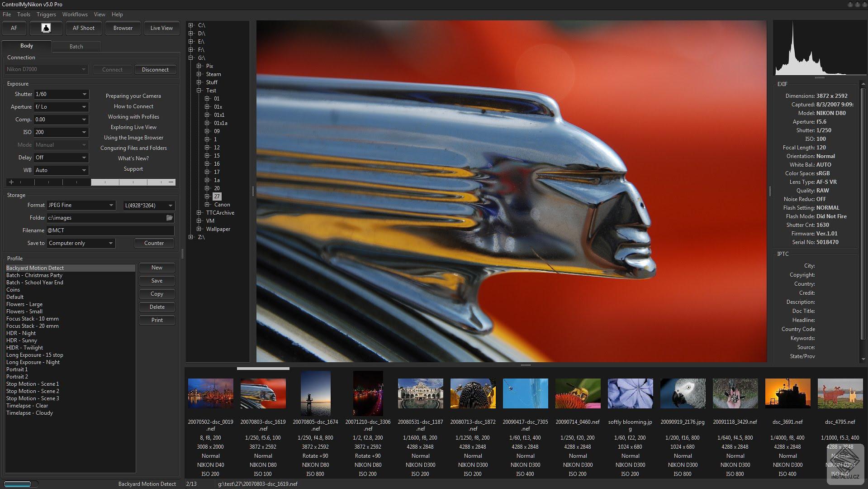Open the Format JPEG Fine dropdown
This screenshot has width=868, height=489.
click(x=81, y=205)
